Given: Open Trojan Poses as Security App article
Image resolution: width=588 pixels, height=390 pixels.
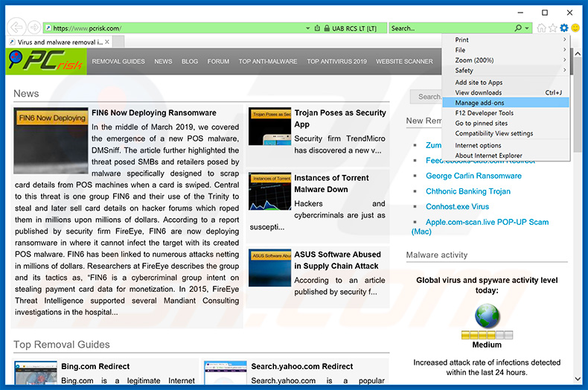Looking at the screenshot, I should (x=339, y=118).
